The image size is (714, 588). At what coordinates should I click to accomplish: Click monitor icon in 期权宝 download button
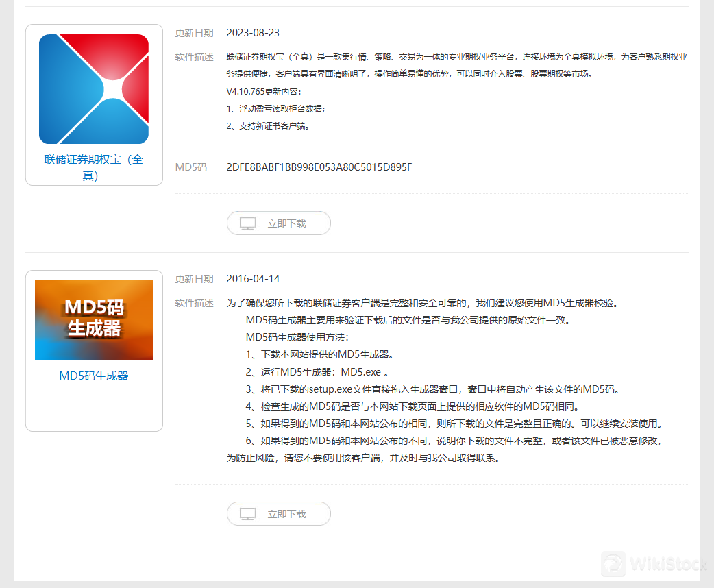[x=248, y=223]
